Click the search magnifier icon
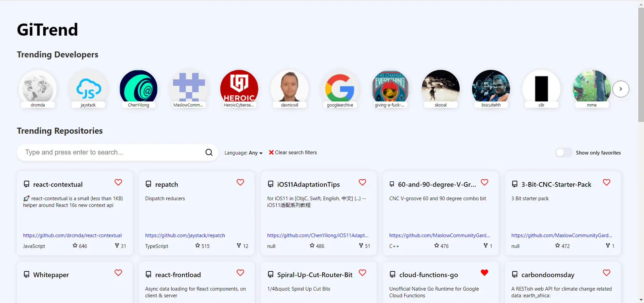This screenshot has width=644, height=303. (209, 153)
